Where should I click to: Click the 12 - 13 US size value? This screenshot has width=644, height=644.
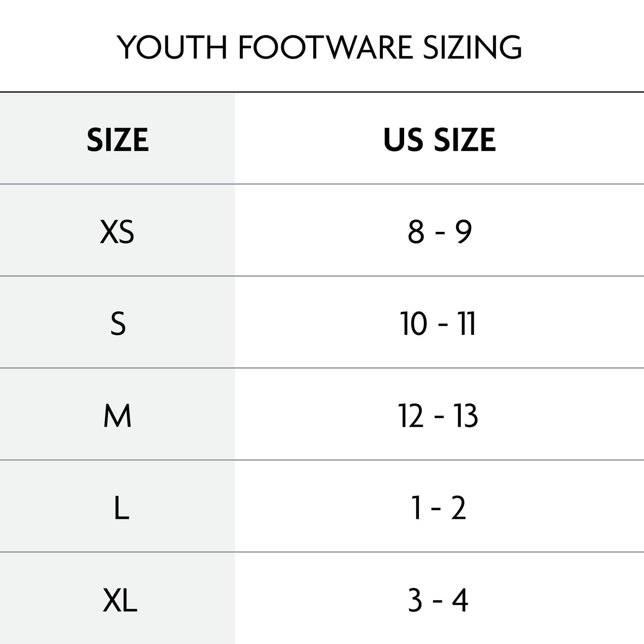pos(438,416)
